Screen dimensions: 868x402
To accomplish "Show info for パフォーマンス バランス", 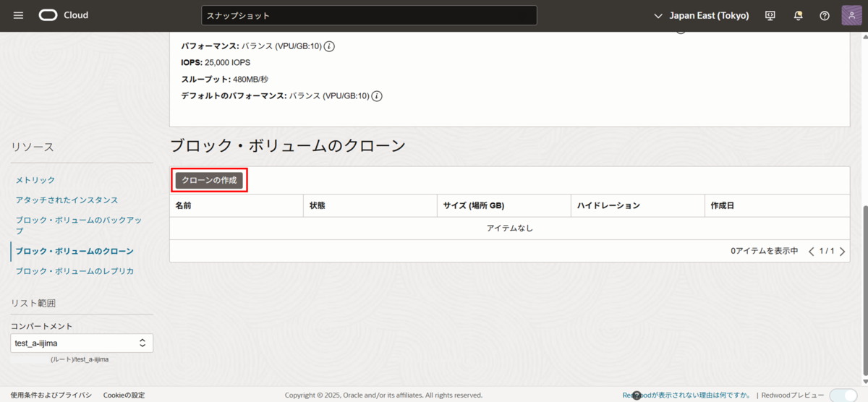I will click(x=329, y=46).
